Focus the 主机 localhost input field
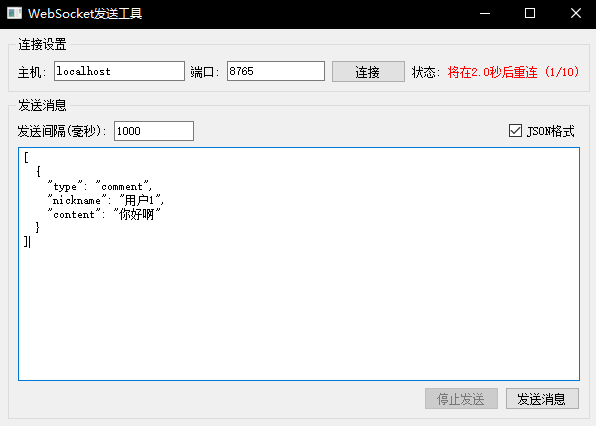The image size is (596, 426). pyautogui.click(x=119, y=71)
